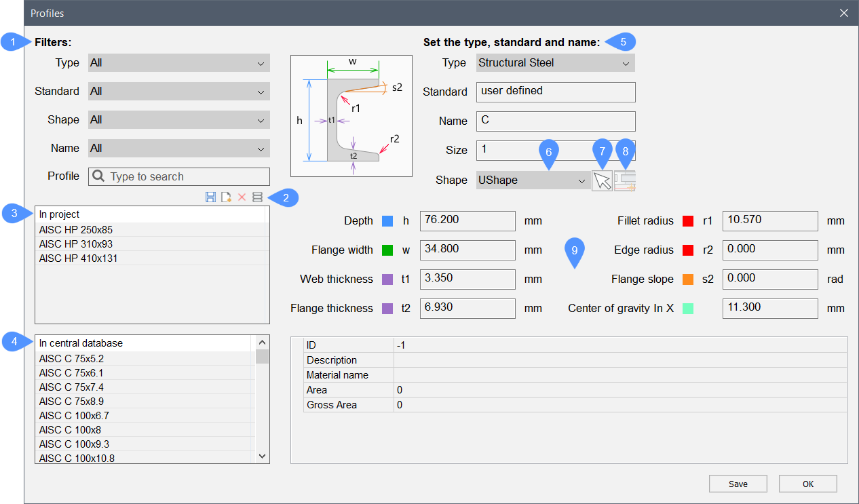Click the save profile disk icon
Screen dimensions: 859x504
(210, 197)
